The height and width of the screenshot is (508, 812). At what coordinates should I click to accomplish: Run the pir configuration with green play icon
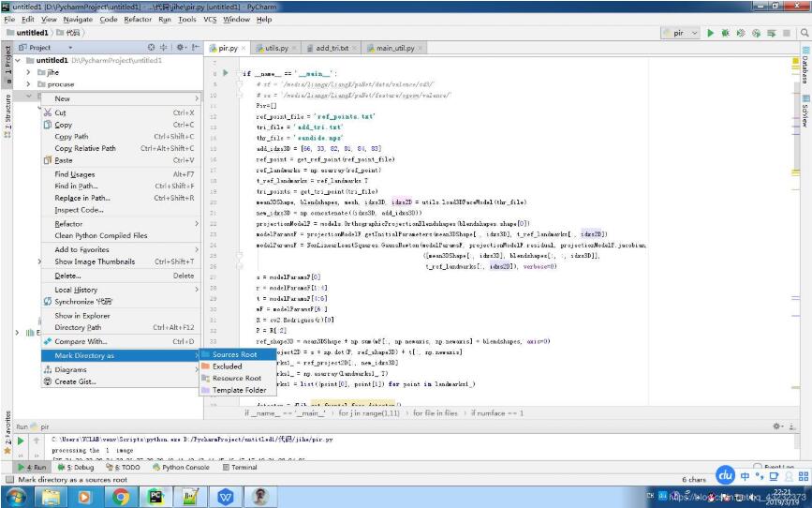tap(711, 33)
